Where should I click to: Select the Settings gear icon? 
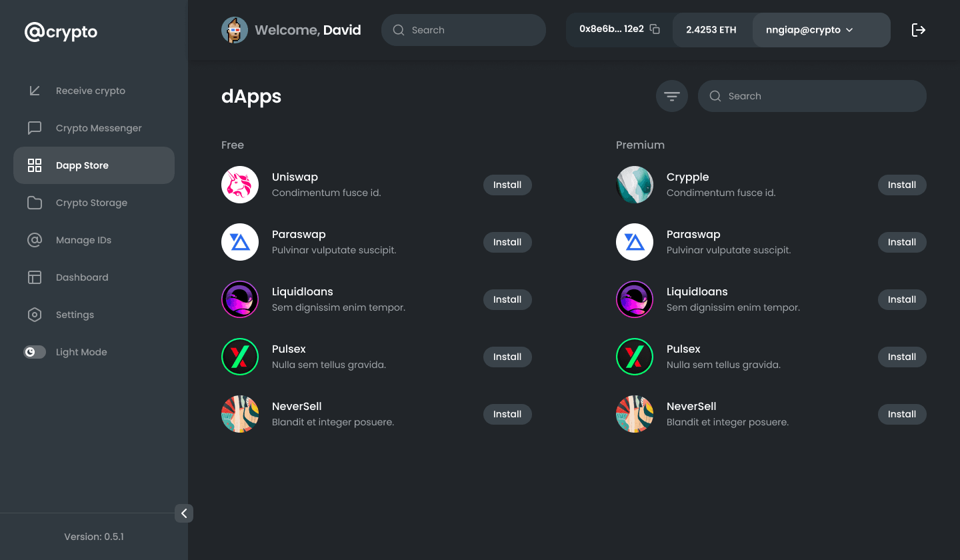point(35,315)
